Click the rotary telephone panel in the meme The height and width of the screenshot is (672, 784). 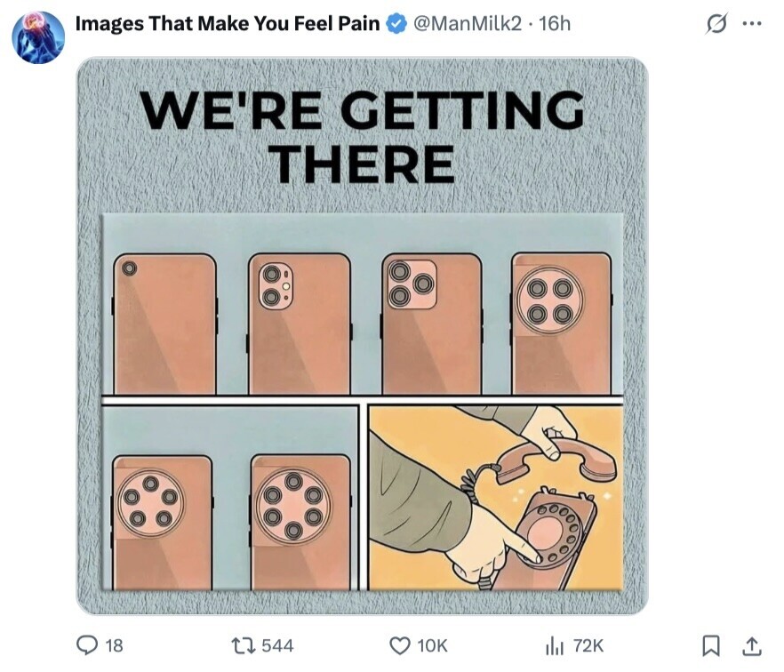click(x=495, y=498)
